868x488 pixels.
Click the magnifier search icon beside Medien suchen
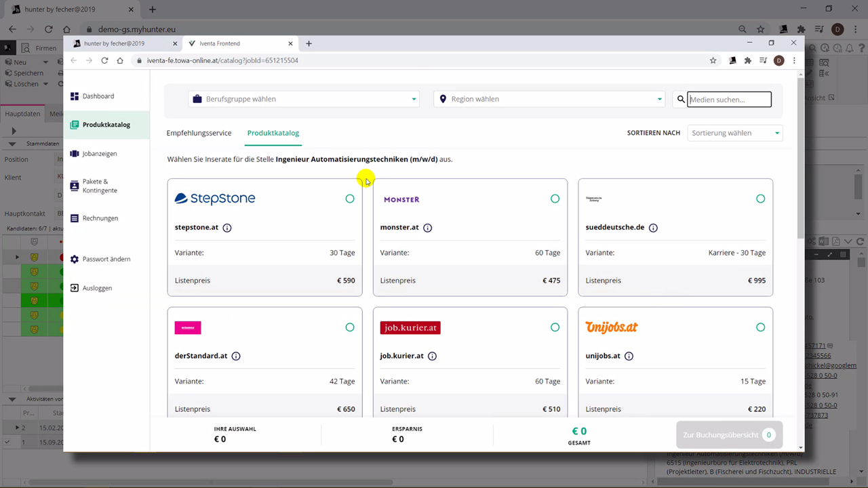681,100
